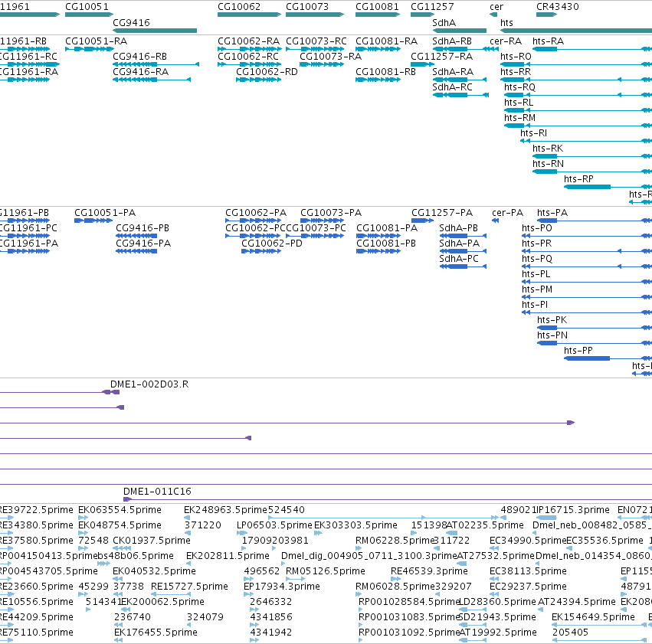Select transcript SdhA-RB

[x=452, y=41]
